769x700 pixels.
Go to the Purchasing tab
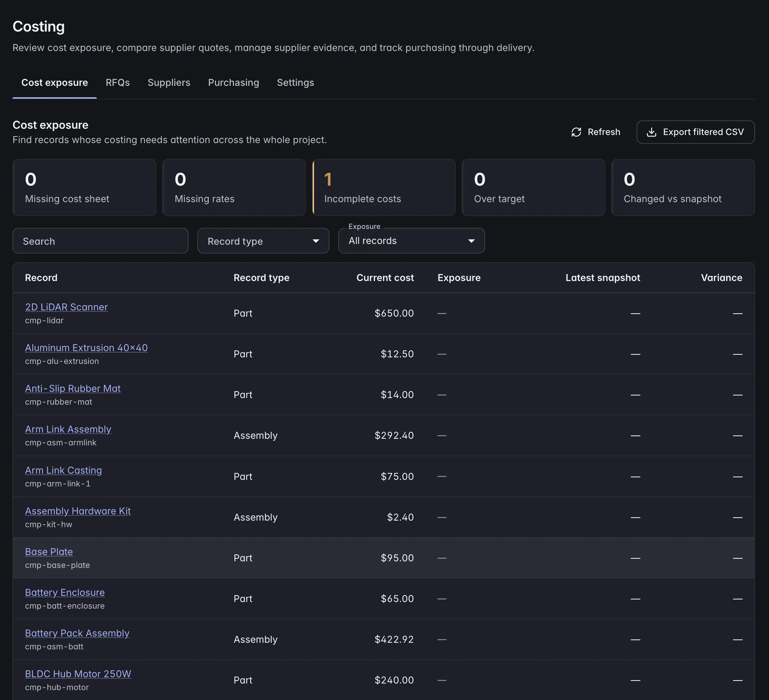click(233, 83)
